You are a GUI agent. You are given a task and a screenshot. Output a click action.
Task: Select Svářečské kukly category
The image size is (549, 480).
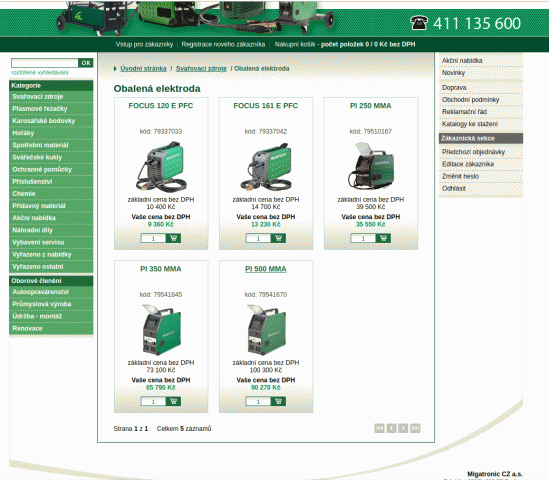[51, 157]
